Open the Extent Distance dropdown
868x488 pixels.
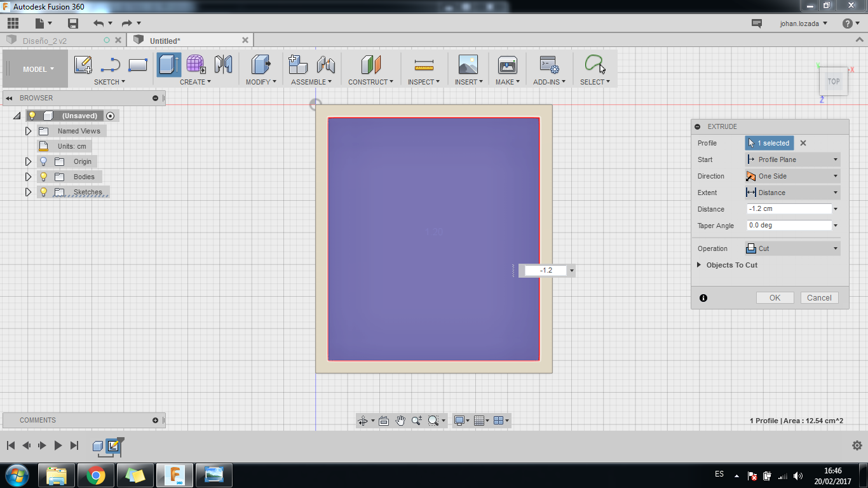tap(792, 193)
